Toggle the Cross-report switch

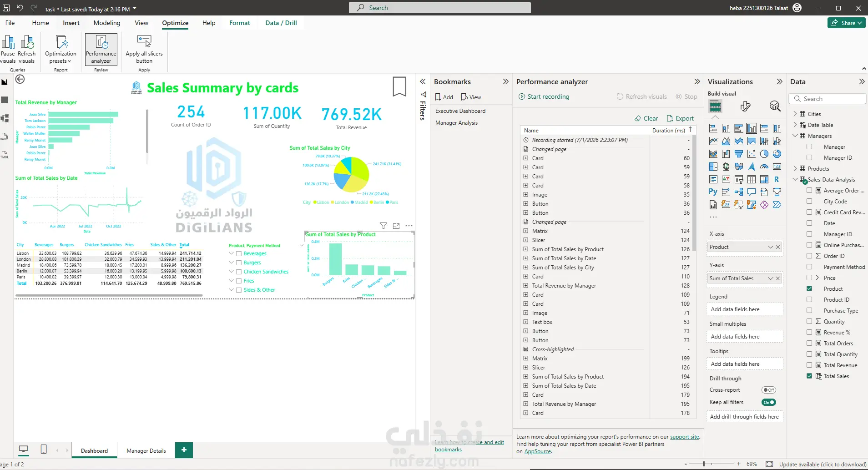coord(769,390)
